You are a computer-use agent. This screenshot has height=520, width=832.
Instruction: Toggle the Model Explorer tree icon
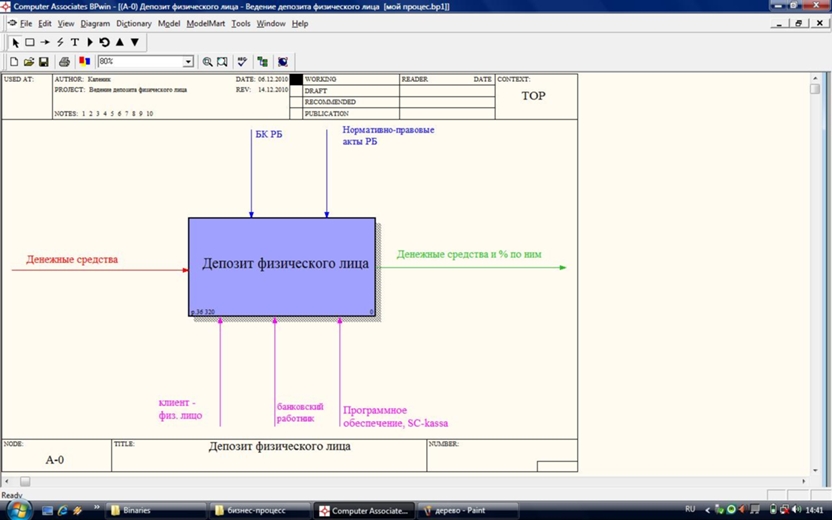[x=262, y=62]
